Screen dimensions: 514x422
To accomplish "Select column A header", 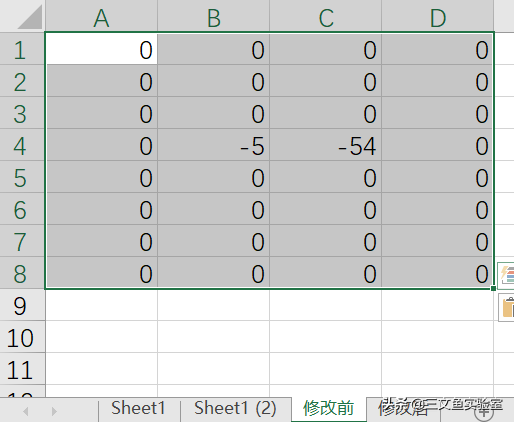I will pos(101,16).
